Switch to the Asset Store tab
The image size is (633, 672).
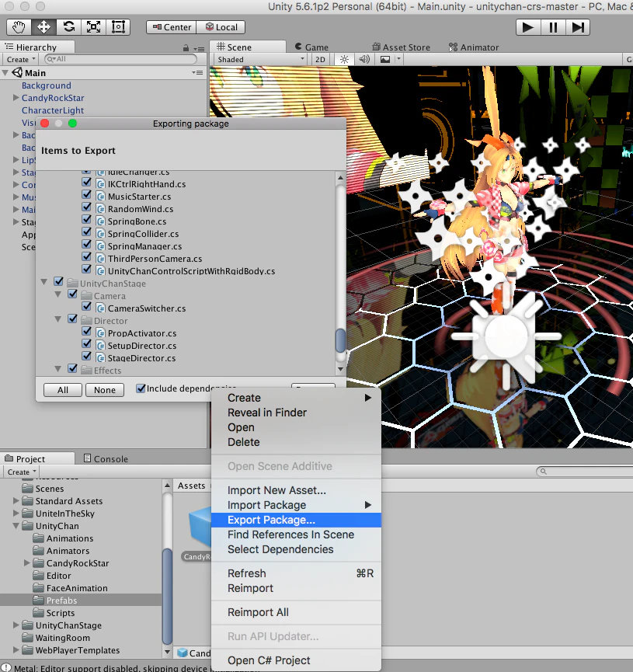pos(401,47)
